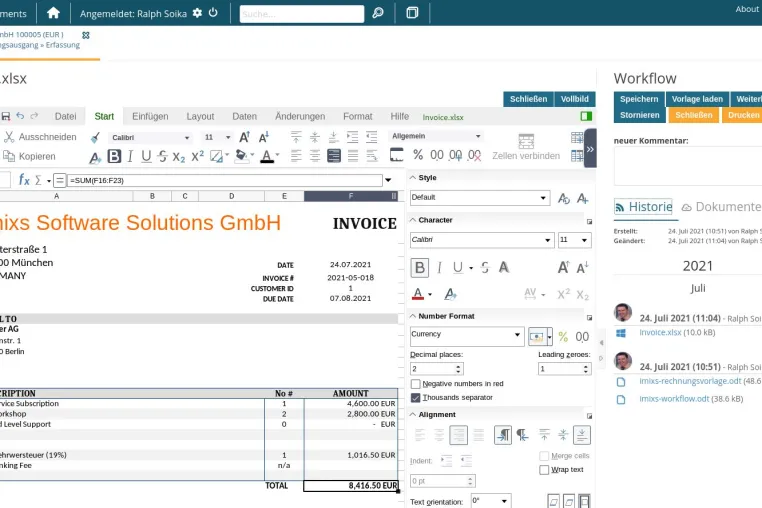Screen dimensions: 762x508
Task: Open the toolbar font size 11 dropdown
Action: 228,138
